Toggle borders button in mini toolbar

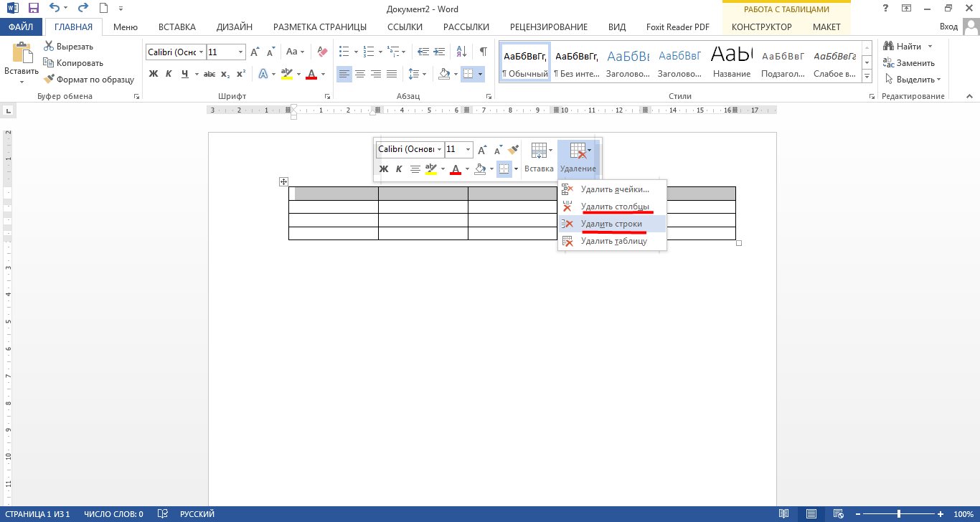tap(504, 169)
